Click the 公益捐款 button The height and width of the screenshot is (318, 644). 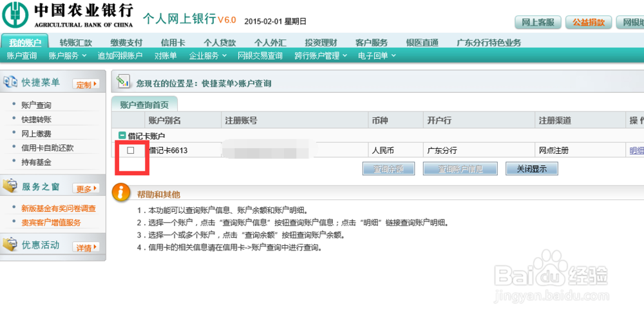[x=589, y=23]
